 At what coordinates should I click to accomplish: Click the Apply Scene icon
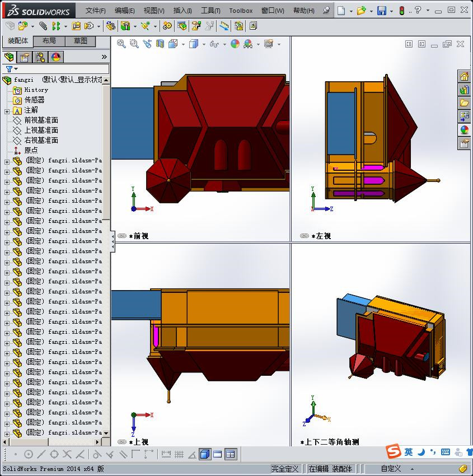click(248, 44)
